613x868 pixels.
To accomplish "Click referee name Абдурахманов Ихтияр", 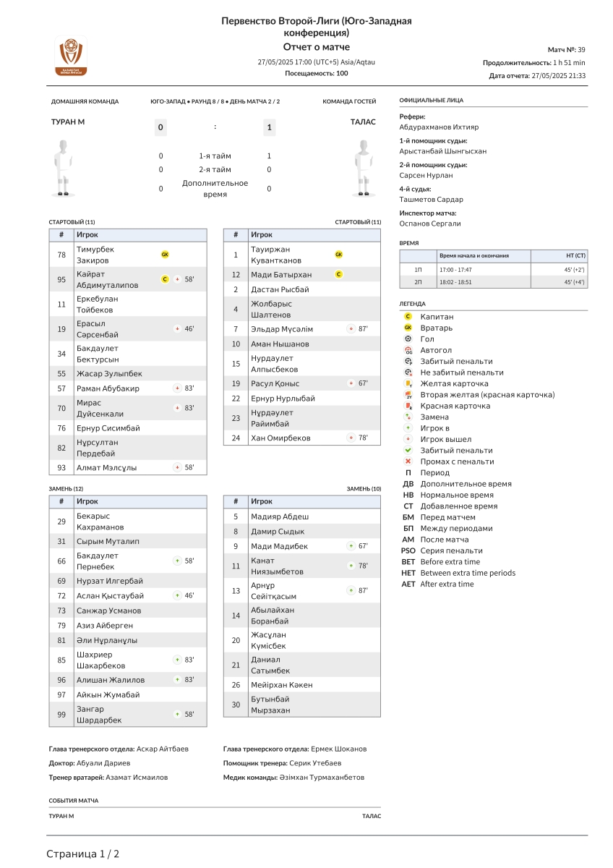I will click(439, 127).
